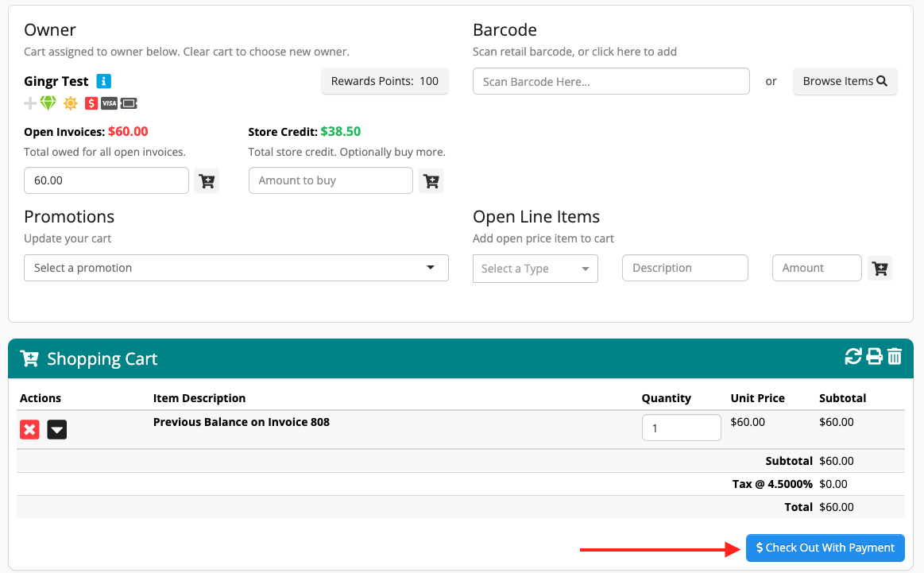The width and height of the screenshot is (924, 573).
Task: Click the Tax @ 4.5000% label
Action: click(772, 484)
